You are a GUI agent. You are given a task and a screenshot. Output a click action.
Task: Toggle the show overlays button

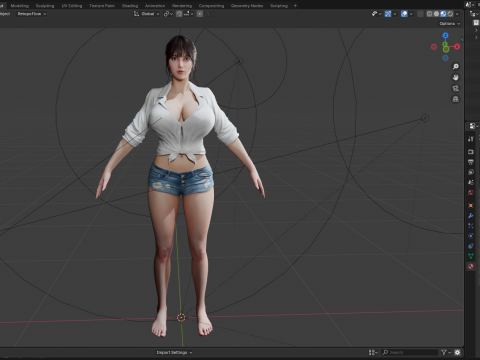click(404, 14)
